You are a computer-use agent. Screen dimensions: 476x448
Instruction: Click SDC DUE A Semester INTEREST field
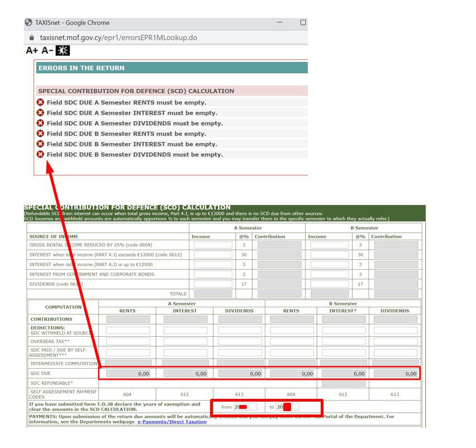point(185,374)
